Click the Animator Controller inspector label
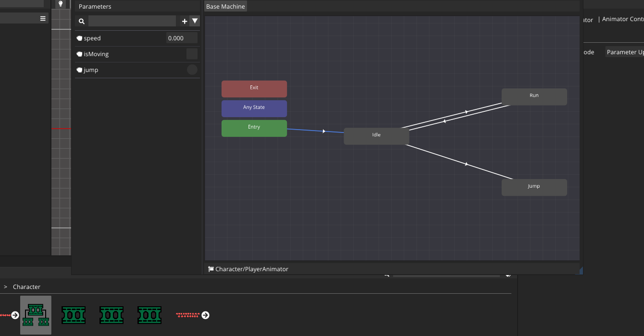This screenshot has height=336, width=644. [x=623, y=19]
